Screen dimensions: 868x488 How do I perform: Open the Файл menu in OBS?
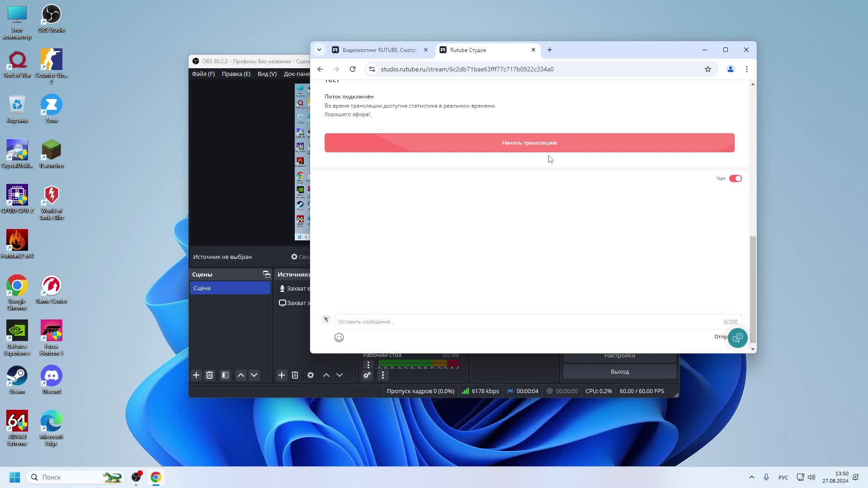click(203, 74)
